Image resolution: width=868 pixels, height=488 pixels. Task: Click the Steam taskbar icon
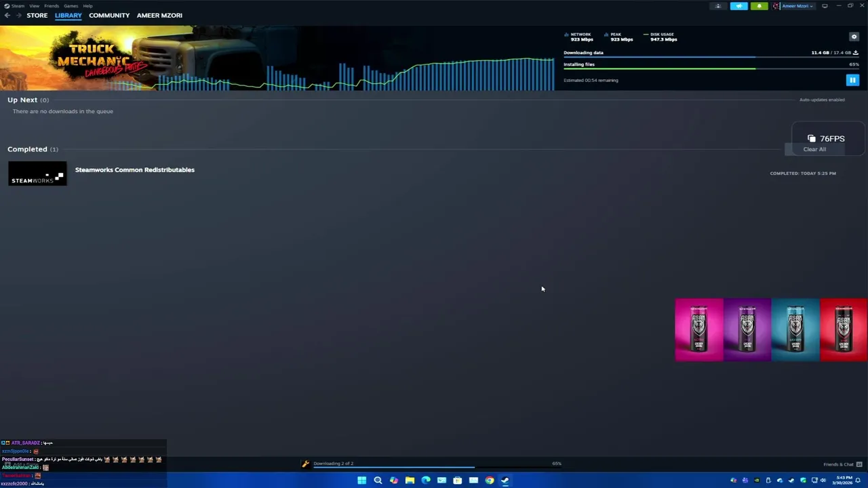click(505, 481)
